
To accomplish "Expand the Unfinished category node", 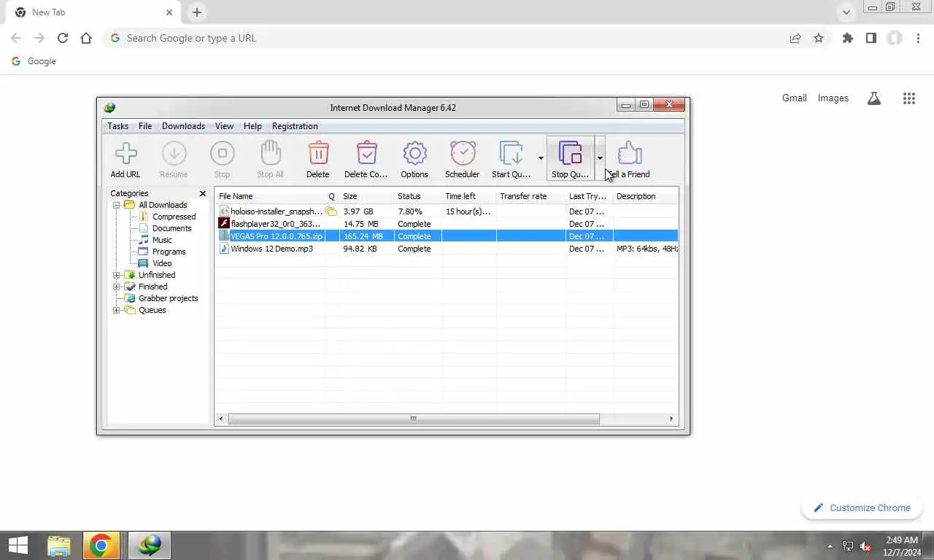I will [x=116, y=275].
